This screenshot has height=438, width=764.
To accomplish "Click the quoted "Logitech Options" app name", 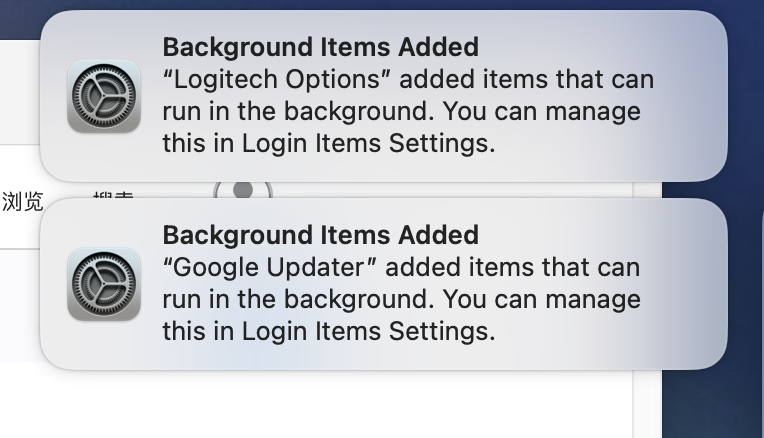I will point(269,79).
